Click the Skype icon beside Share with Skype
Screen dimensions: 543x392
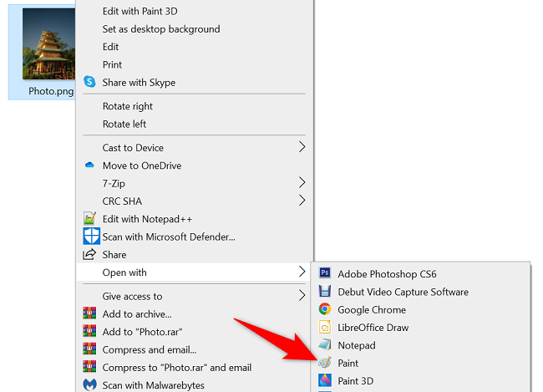(90, 83)
